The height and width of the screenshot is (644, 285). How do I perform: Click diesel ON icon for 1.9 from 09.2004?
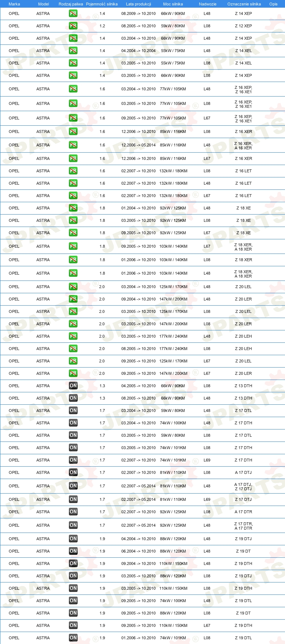73,563
